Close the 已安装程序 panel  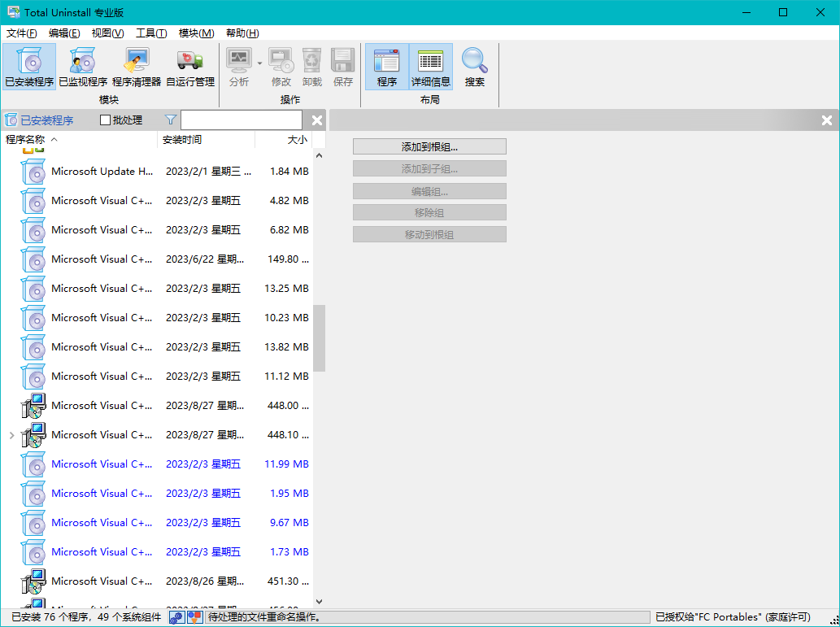[317, 120]
